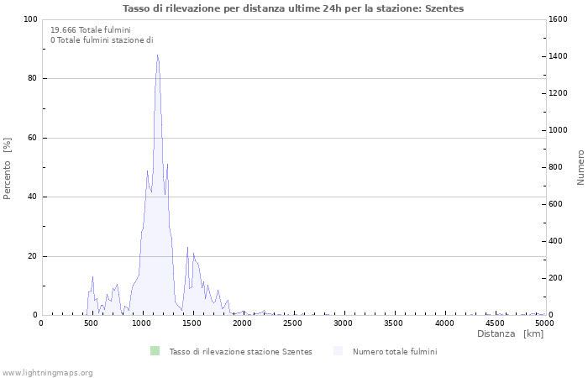Image resolution: width=588 pixels, height=378 pixels.
Task: Click the 3500 tick label on distance axis
Action: [393, 323]
